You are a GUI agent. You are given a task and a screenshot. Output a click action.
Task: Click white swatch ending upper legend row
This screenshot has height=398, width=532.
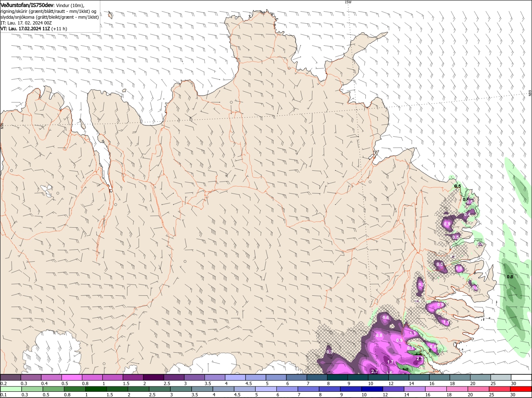point(522,377)
